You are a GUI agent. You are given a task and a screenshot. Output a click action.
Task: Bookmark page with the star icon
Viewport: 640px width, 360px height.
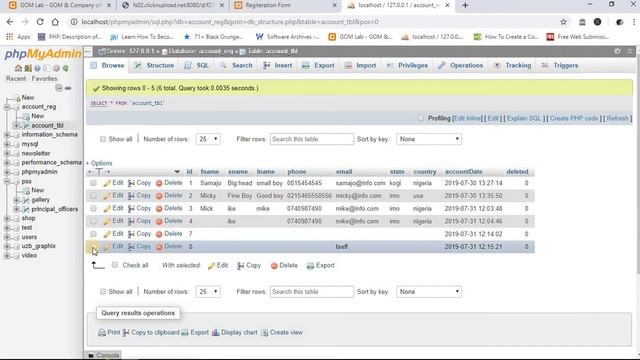pyautogui.click(x=563, y=22)
